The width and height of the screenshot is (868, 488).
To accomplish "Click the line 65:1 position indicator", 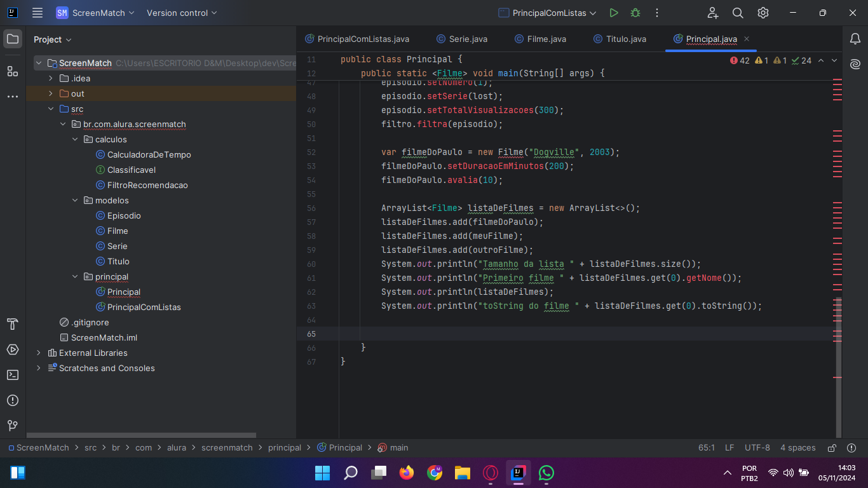I will [x=707, y=448].
